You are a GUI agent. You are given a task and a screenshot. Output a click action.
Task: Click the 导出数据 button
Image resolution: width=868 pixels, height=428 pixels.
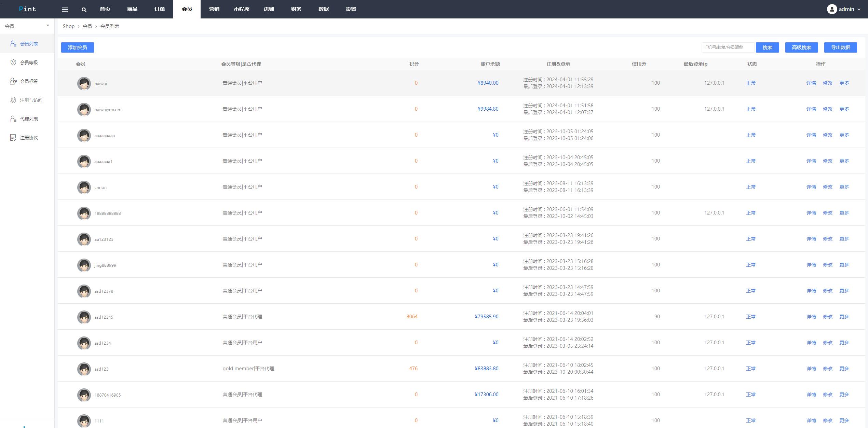(840, 47)
